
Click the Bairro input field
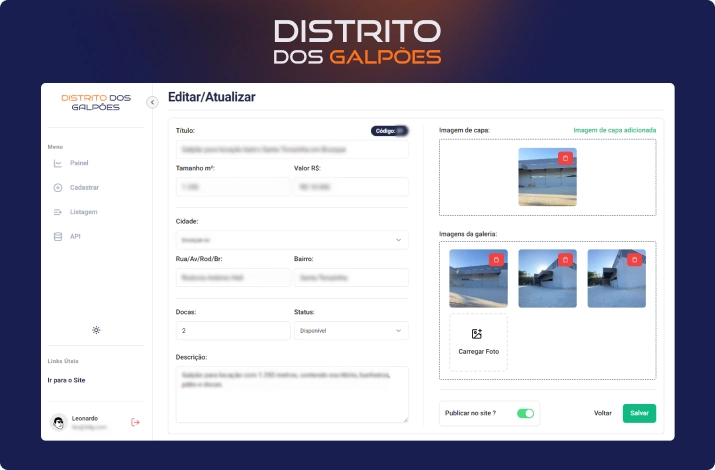[351, 277]
